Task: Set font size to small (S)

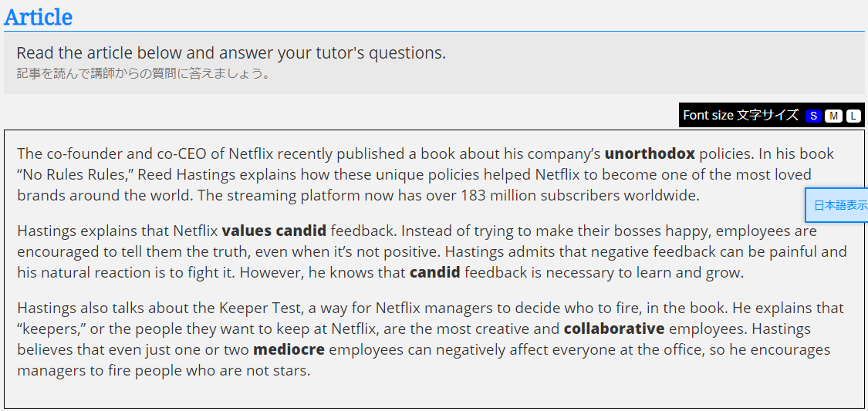Action: [x=813, y=116]
